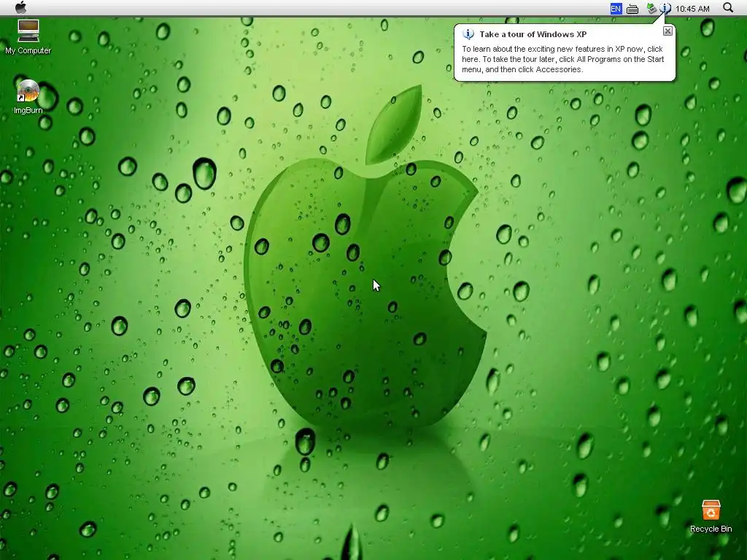747x560 pixels.
Task: Select the Recycle Bin desktop icon
Action: (711, 516)
